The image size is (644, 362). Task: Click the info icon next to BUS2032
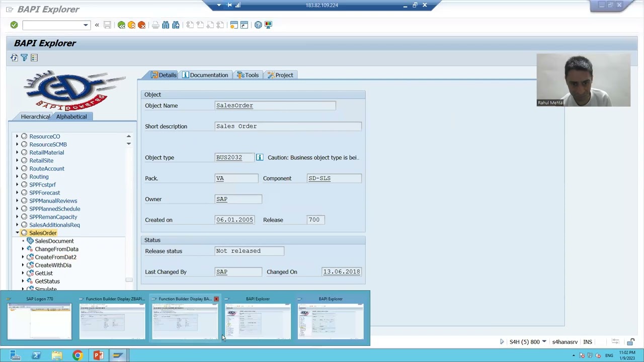pos(260,157)
